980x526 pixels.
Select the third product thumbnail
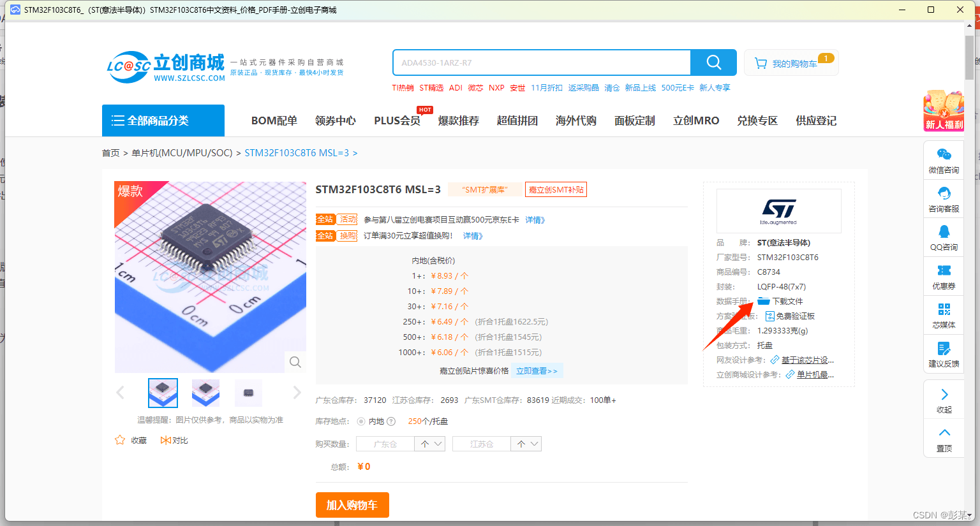click(248, 393)
